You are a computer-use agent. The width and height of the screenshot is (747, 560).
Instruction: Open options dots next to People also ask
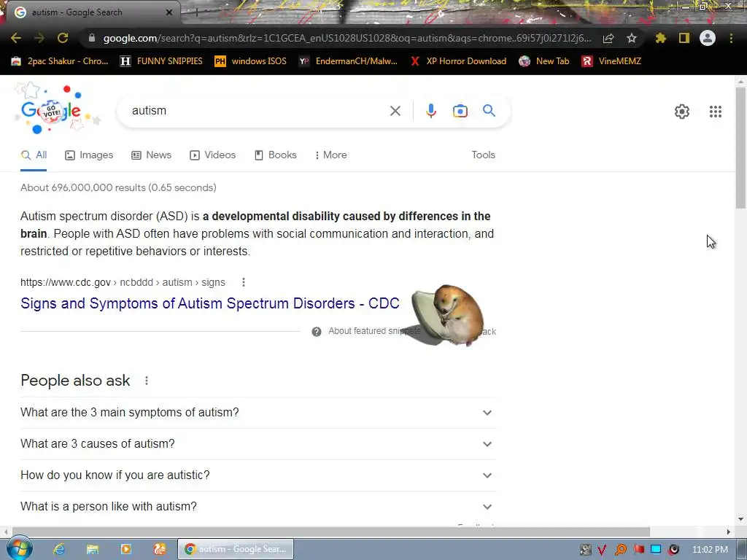pos(146,381)
